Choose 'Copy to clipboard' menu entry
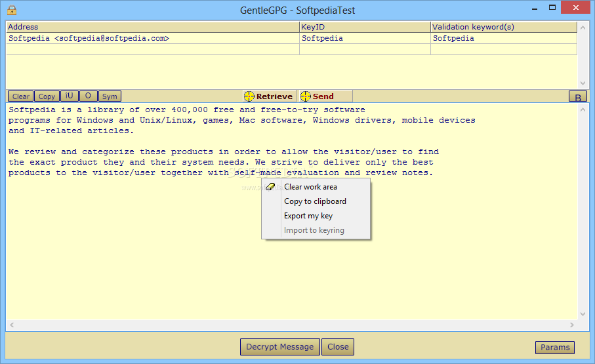 [316, 201]
